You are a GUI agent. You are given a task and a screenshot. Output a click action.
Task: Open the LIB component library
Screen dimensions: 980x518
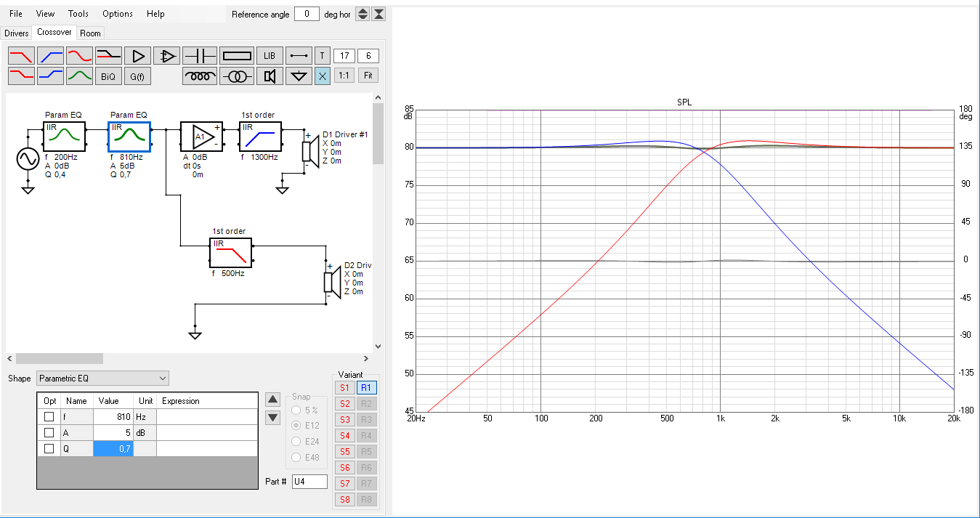[x=270, y=56]
